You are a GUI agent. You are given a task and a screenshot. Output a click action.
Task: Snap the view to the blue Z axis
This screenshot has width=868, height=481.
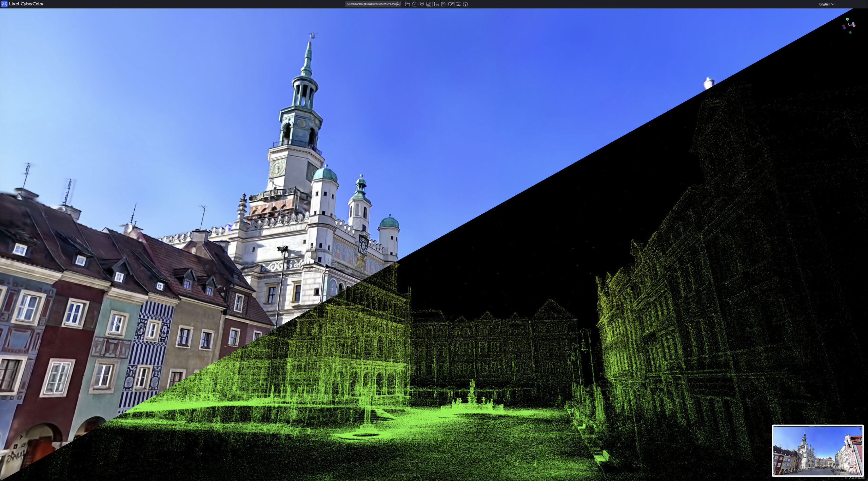click(853, 23)
